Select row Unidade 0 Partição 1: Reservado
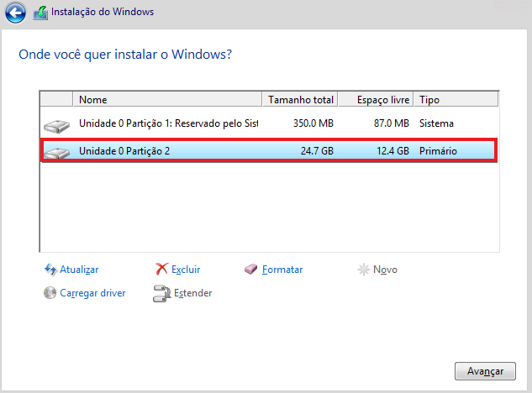The width and height of the screenshot is (532, 393). (x=269, y=123)
